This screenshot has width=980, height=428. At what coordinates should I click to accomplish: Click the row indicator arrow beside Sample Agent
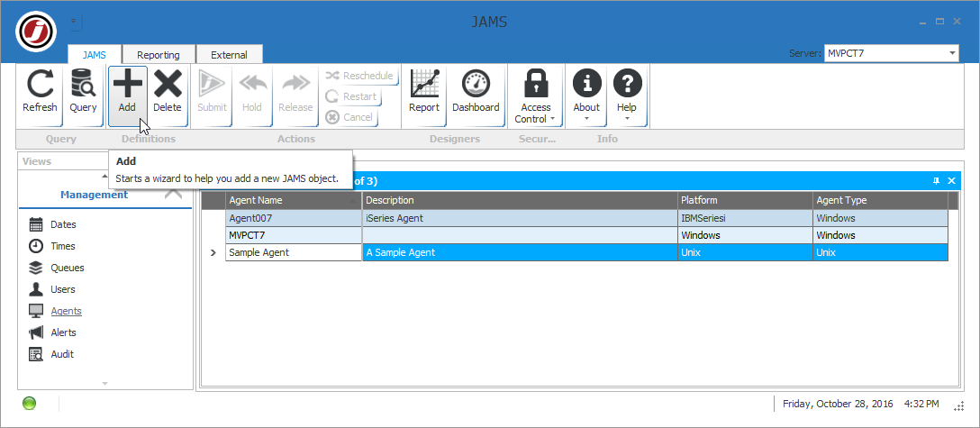point(213,252)
